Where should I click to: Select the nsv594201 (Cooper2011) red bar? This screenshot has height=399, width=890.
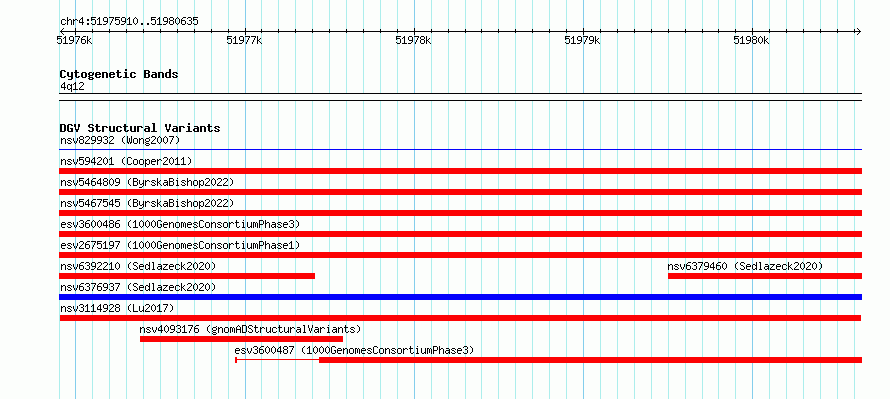pos(460,171)
